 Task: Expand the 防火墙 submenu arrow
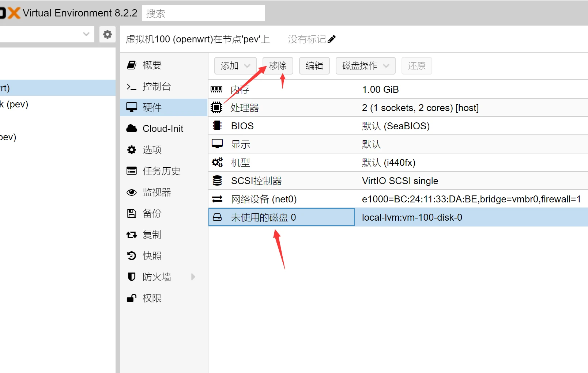[x=193, y=277]
